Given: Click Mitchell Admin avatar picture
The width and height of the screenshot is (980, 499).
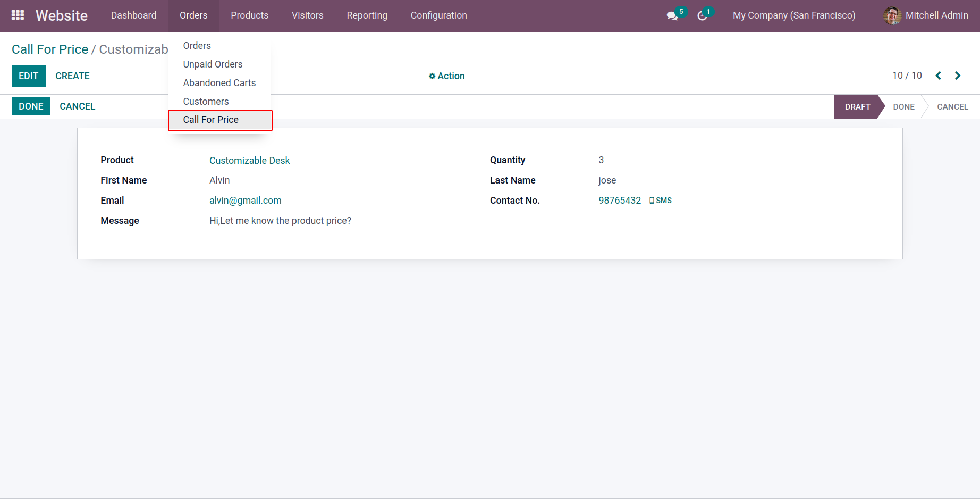Looking at the screenshot, I should 892,15.
